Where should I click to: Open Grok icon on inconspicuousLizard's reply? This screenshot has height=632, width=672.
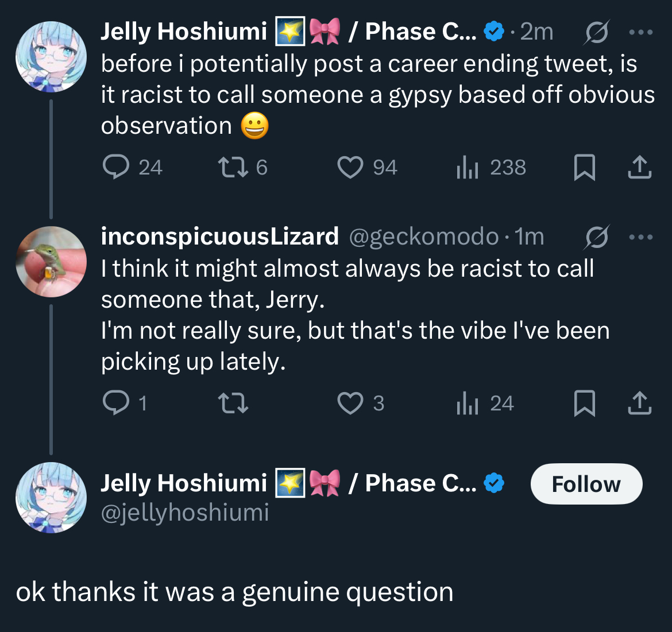(x=596, y=237)
